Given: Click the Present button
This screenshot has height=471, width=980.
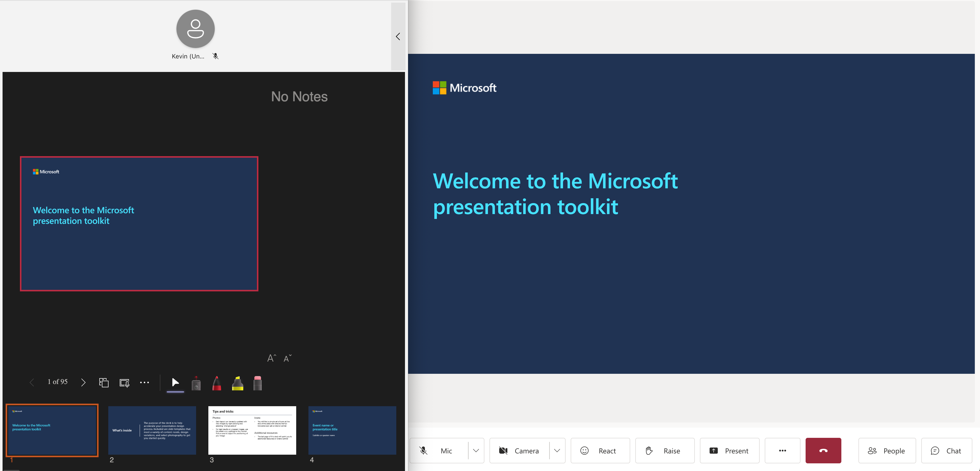Looking at the screenshot, I should 729,451.
